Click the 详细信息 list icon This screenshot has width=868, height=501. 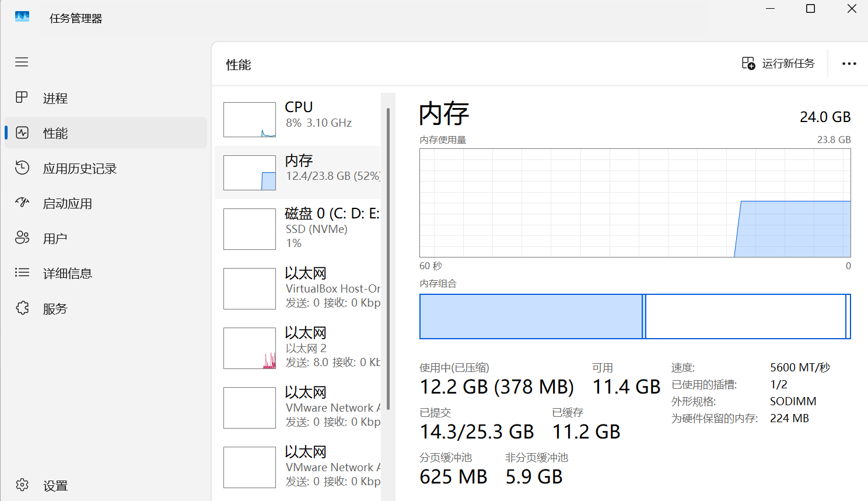click(x=22, y=273)
